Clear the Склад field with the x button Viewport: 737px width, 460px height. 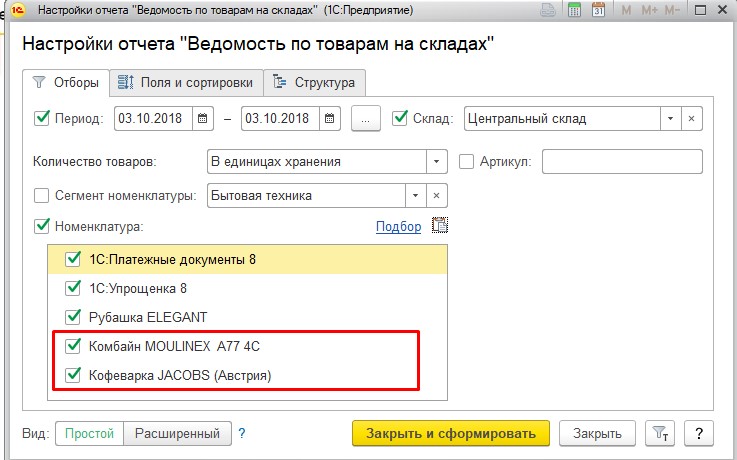point(691,118)
